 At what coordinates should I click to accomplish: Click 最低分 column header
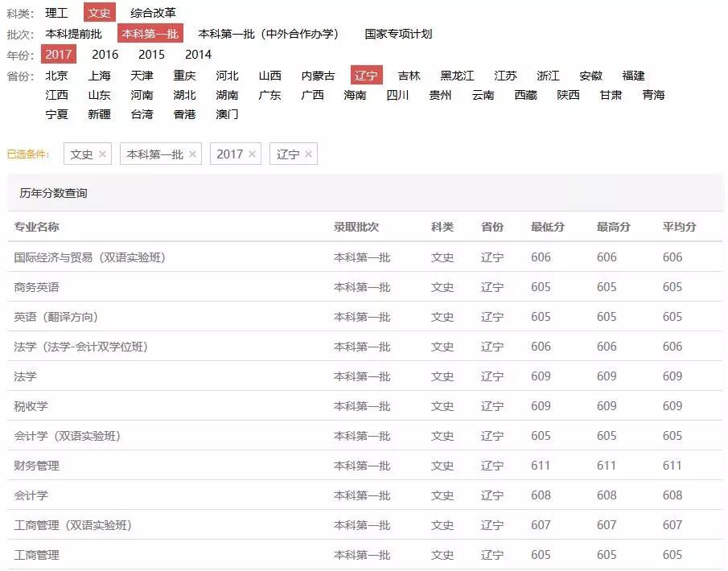pos(547,228)
